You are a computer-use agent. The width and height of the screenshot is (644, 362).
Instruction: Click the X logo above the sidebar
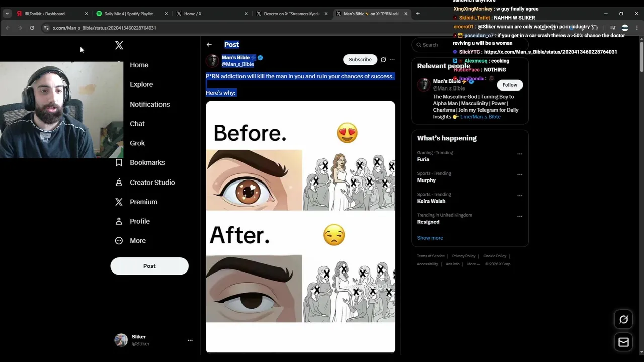[x=119, y=45]
